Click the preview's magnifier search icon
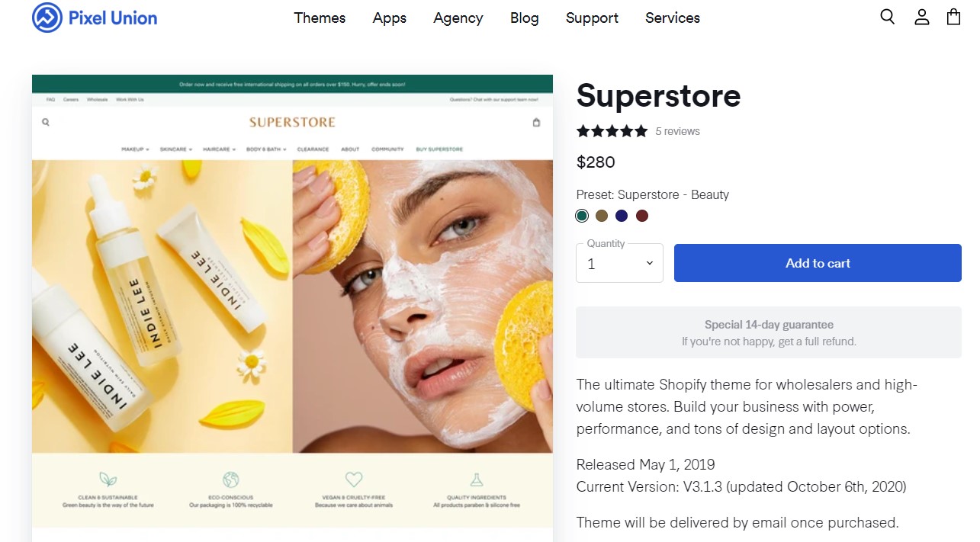The width and height of the screenshot is (980, 542). pos(46,122)
